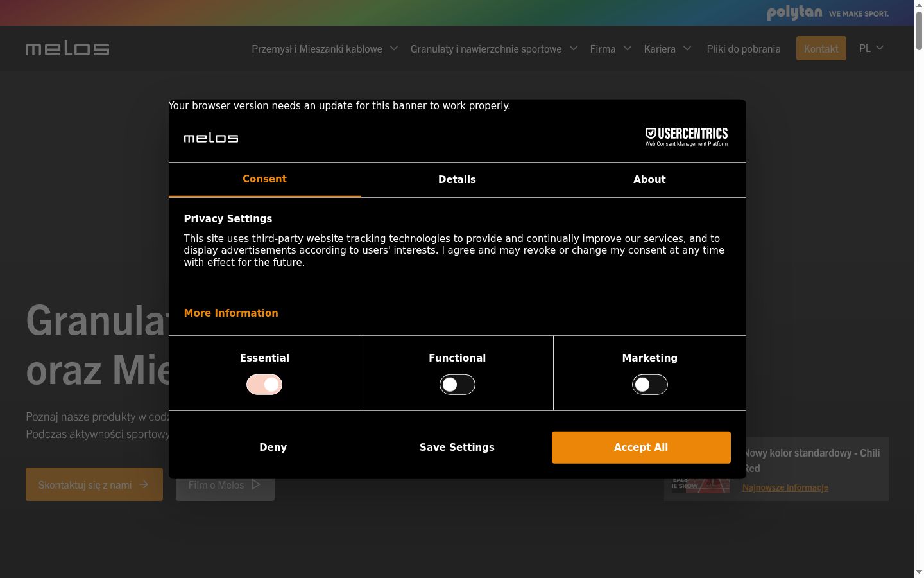The height and width of the screenshot is (578, 924).
Task: Click play icon on Film o Melos
Action: 256,485
